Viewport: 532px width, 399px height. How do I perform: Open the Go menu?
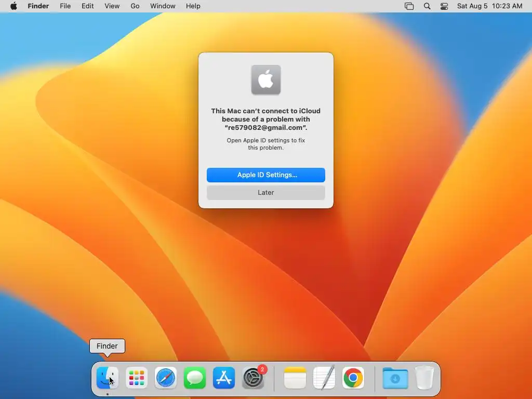click(135, 6)
